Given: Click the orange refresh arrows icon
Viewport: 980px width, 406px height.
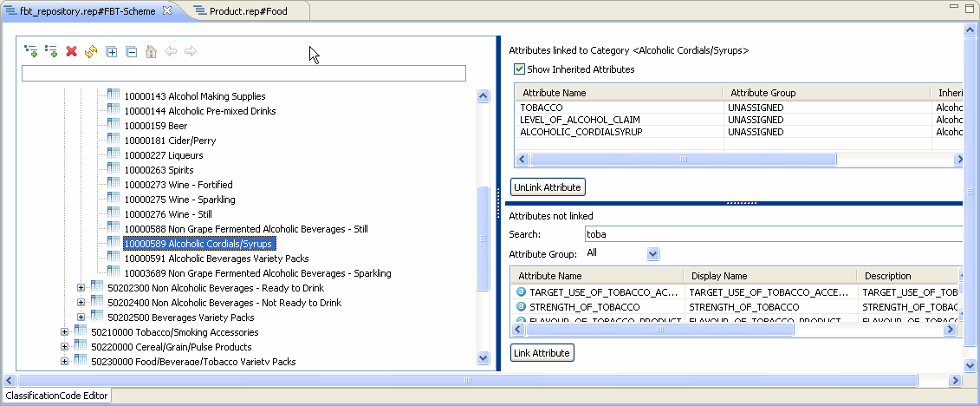Looking at the screenshot, I should (x=91, y=51).
